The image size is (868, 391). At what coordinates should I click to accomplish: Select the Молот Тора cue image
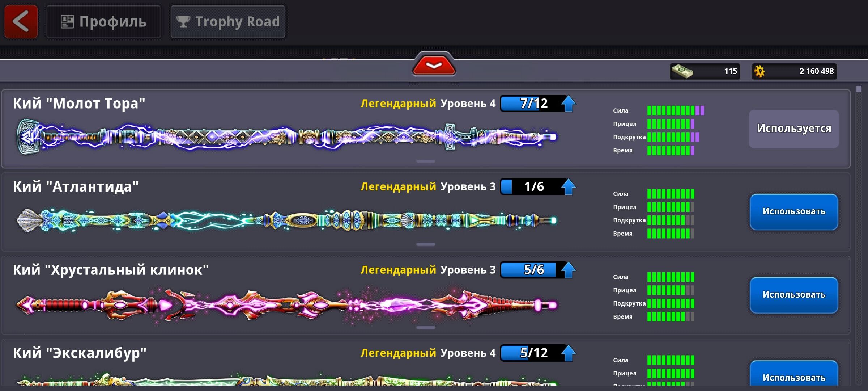[x=286, y=138]
